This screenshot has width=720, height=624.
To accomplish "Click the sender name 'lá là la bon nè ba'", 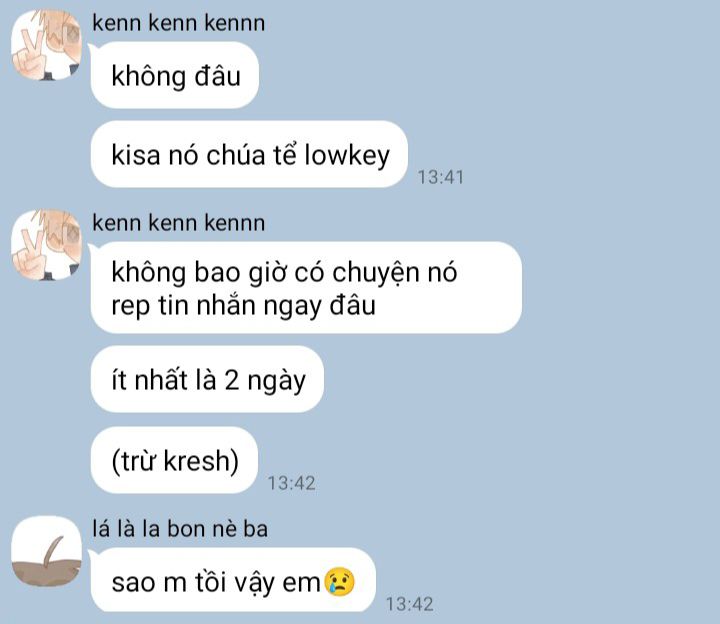I will (x=180, y=528).
